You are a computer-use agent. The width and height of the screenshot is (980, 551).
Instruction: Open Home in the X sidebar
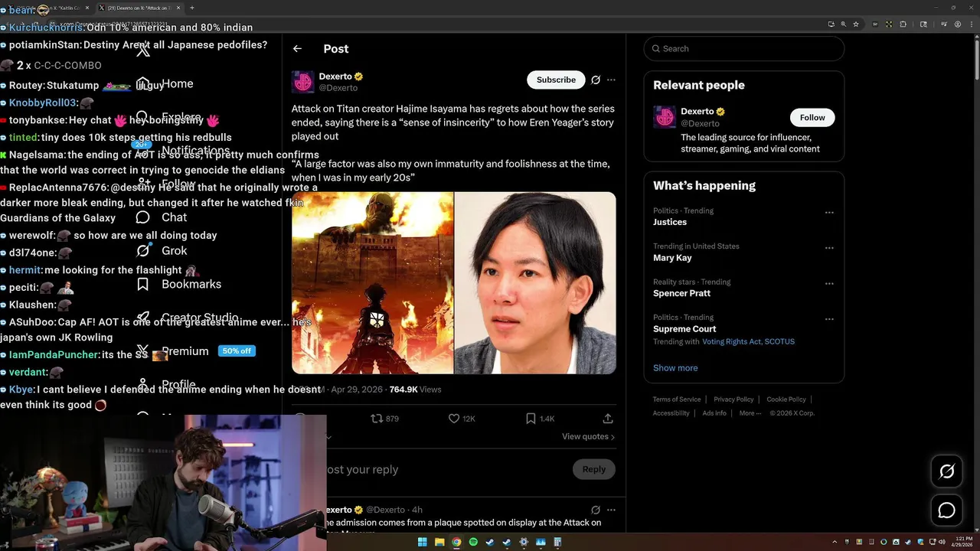pos(177,83)
